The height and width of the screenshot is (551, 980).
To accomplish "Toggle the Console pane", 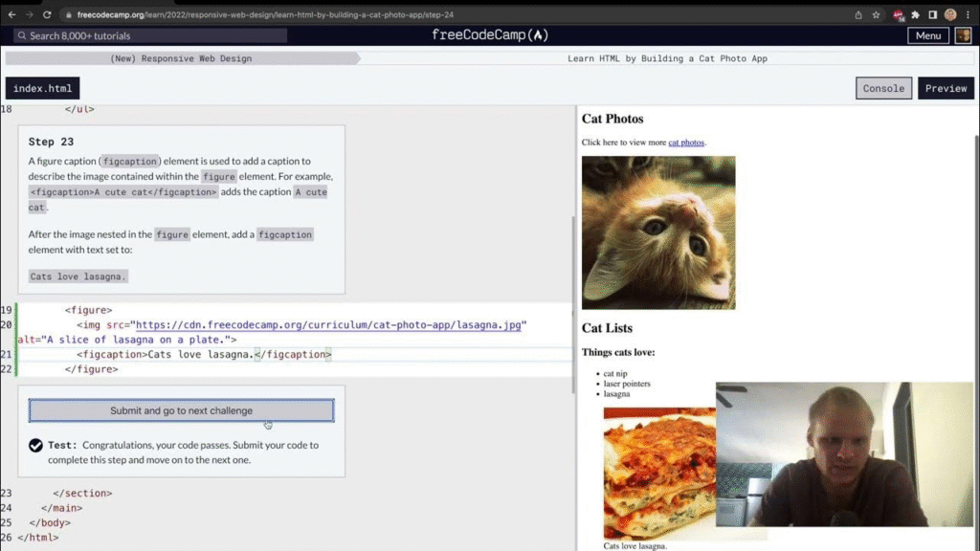I will point(882,88).
